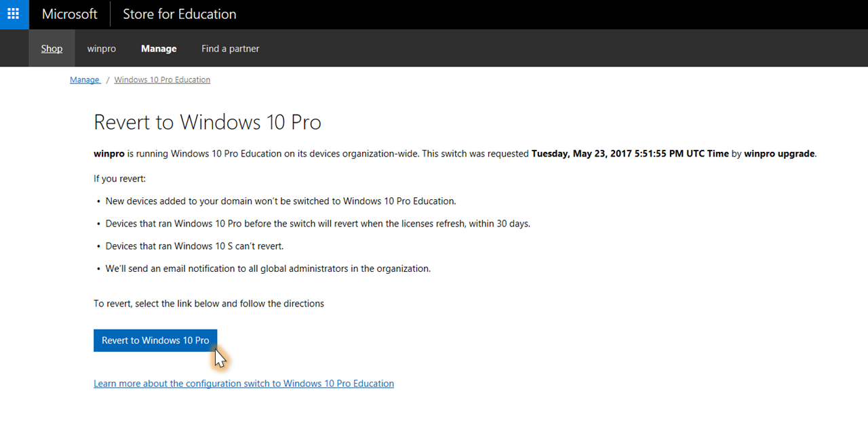Click the 'To revert, select the link below' text
The image size is (868, 423).
[209, 304]
